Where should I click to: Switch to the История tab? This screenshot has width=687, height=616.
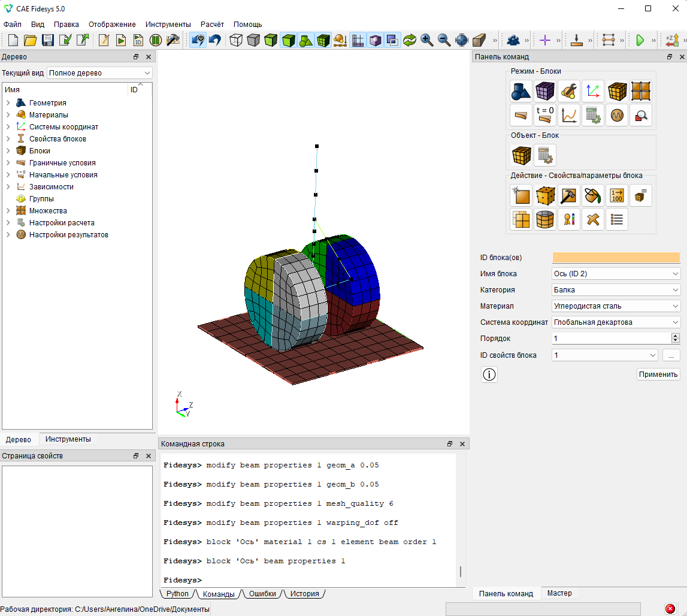pos(304,594)
